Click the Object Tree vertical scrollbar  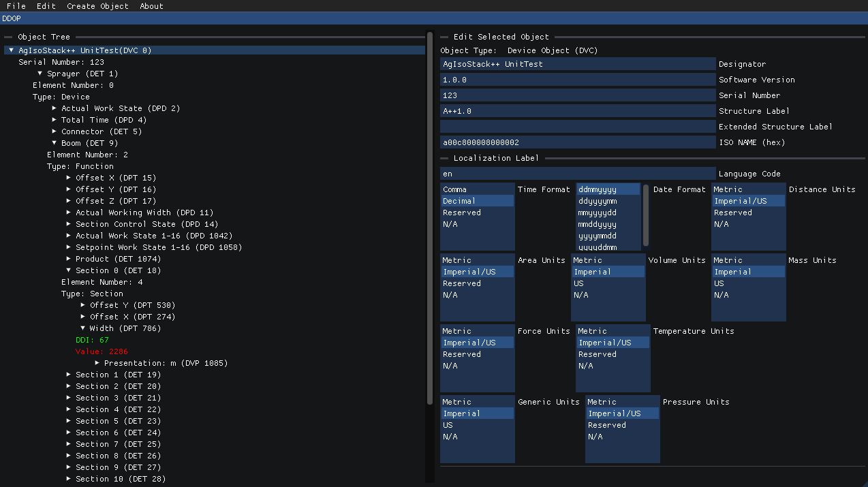tap(429, 218)
